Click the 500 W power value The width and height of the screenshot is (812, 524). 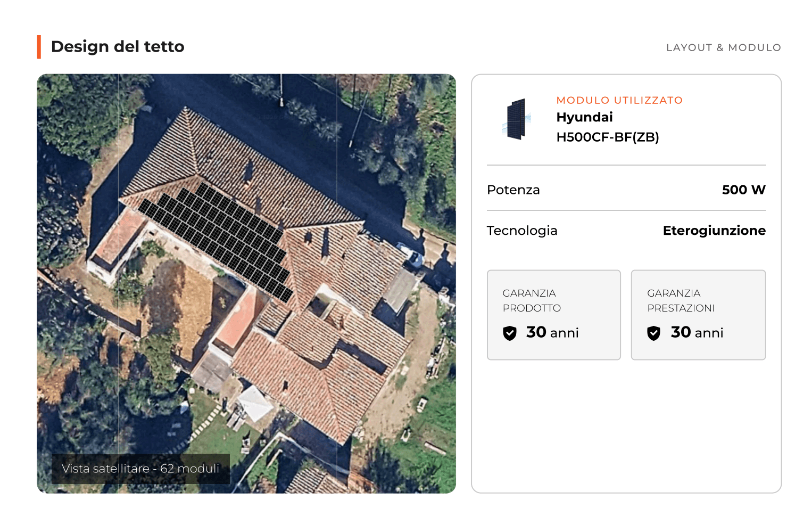tap(744, 190)
